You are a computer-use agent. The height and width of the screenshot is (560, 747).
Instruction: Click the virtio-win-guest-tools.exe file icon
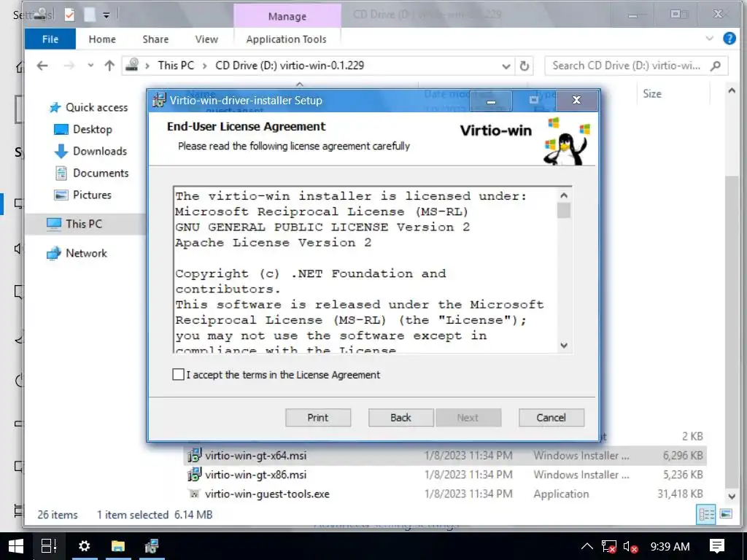[194, 494]
